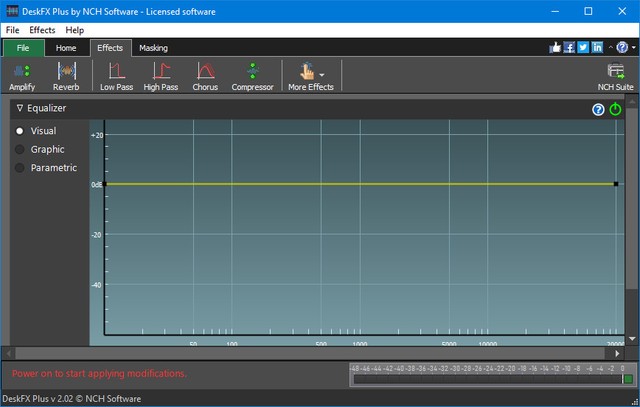Viewport: 640px width, 407px height.
Task: Share on Twitter via toolbar icon
Action: pyautogui.click(x=583, y=47)
